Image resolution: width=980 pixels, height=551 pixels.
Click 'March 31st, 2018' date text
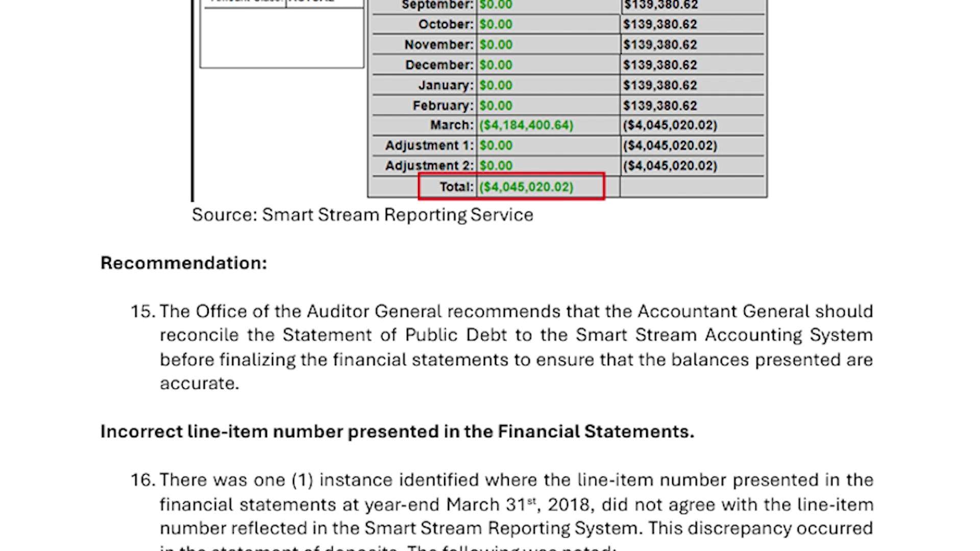[x=519, y=505]
